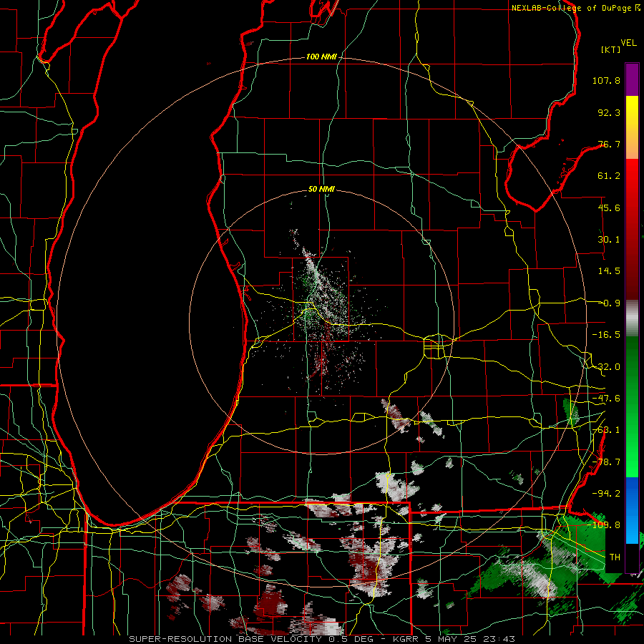Click the Super-Resolution Base Velocity caption text
This screenshot has height=644, width=644.
coord(322,639)
